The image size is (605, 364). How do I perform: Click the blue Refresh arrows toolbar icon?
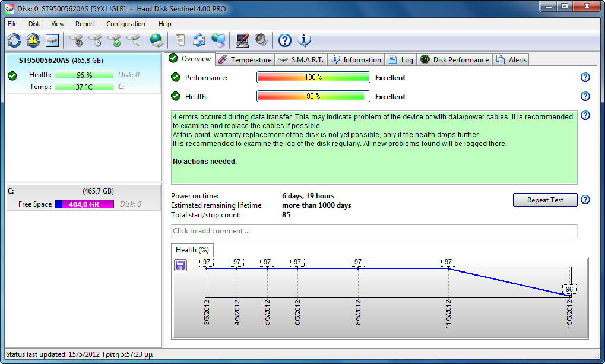[14, 40]
